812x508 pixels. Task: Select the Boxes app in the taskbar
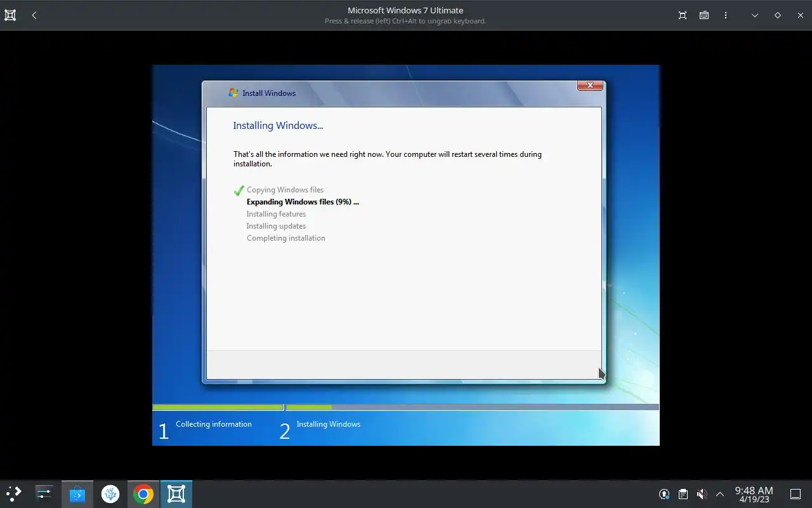point(176,494)
